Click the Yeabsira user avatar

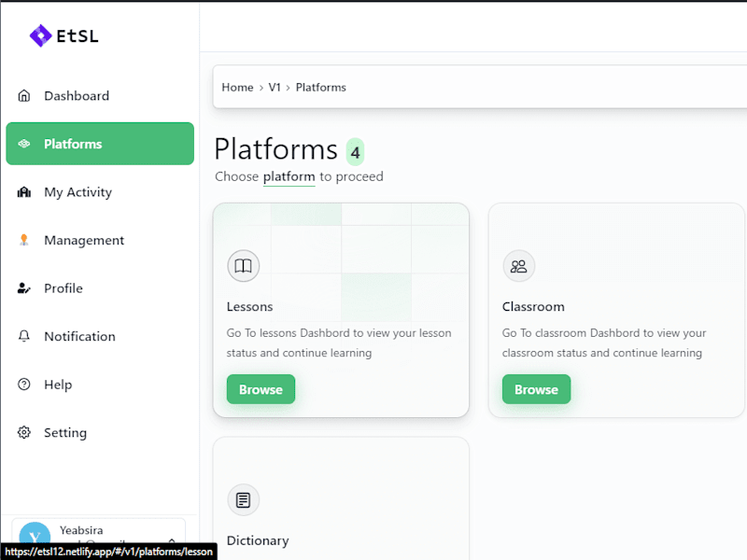[x=35, y=538]
